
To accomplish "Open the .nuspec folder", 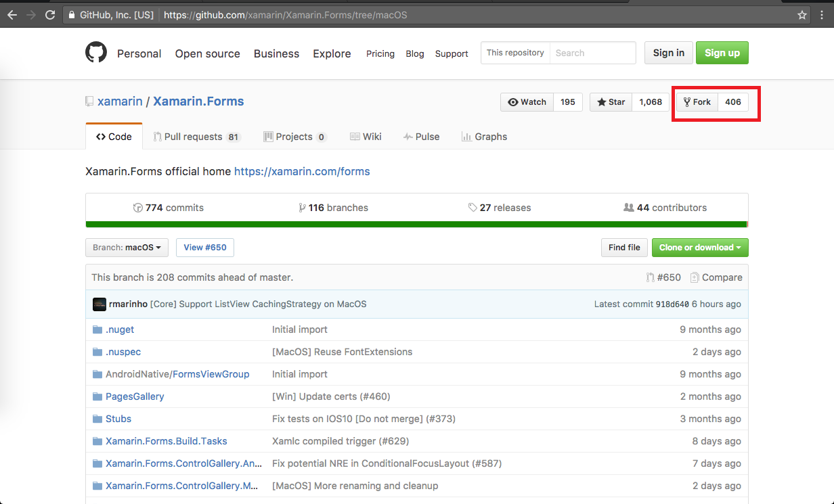I will pyautogui.click(x=123, y=352).
